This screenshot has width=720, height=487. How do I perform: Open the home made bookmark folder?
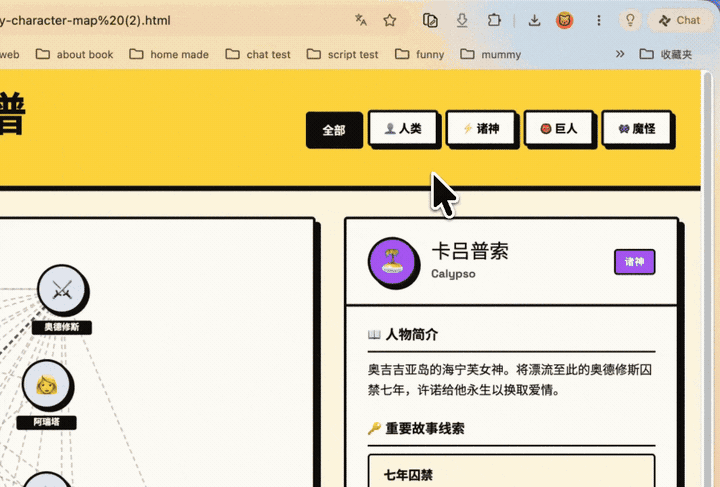pos(169,55)
